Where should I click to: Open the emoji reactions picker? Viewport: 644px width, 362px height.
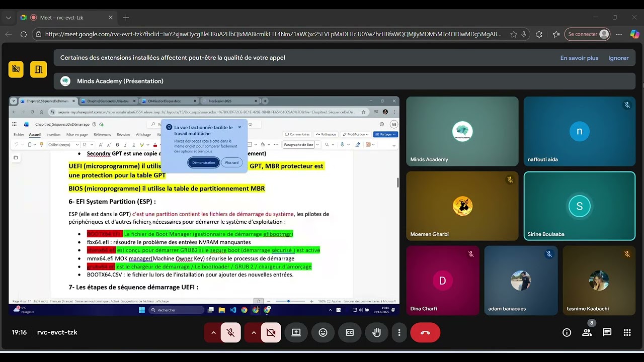[323, 332]
